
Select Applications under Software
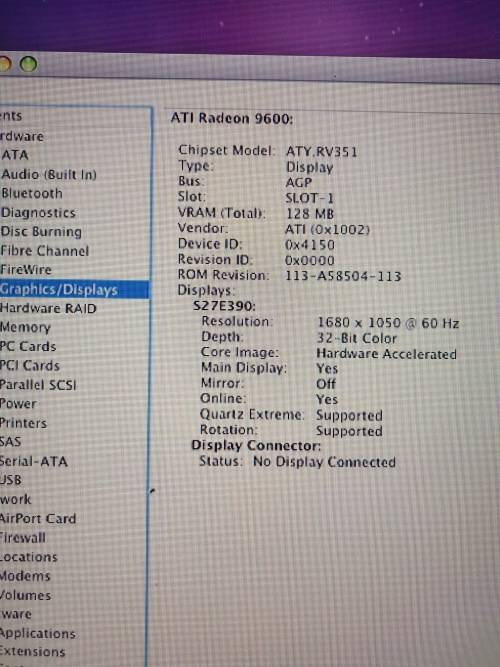37,634
